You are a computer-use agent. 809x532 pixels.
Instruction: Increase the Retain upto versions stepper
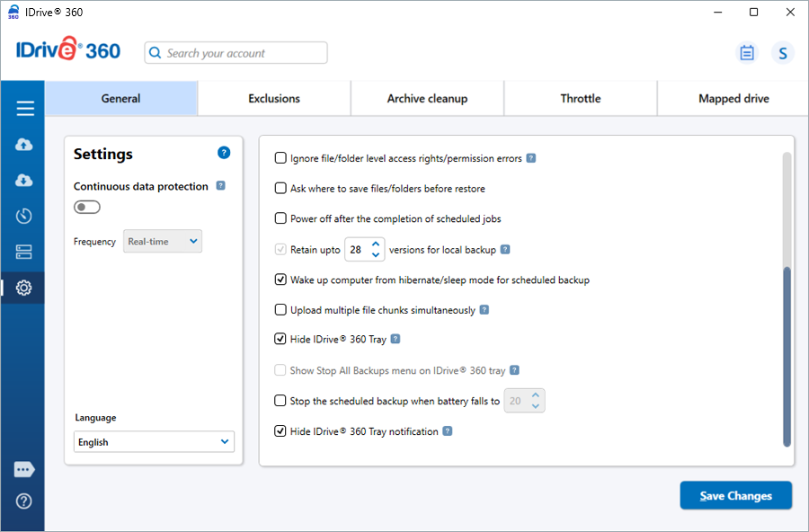376,244
